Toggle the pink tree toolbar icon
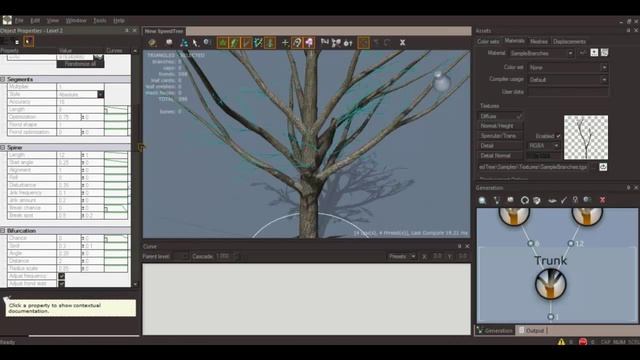The image size is (640, 360). tap(309, 42)
